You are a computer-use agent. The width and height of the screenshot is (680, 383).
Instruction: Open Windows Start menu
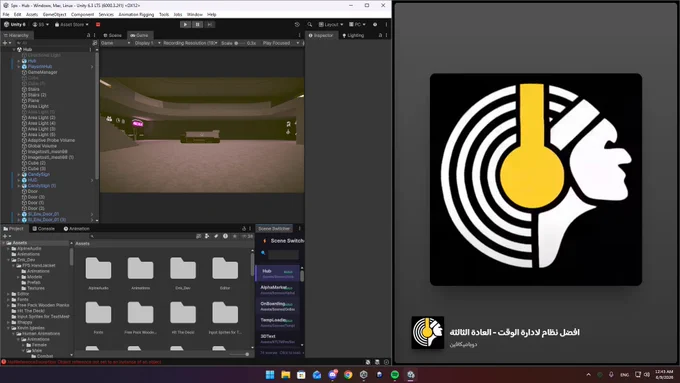pyautogui.click(x=270, y=375)
